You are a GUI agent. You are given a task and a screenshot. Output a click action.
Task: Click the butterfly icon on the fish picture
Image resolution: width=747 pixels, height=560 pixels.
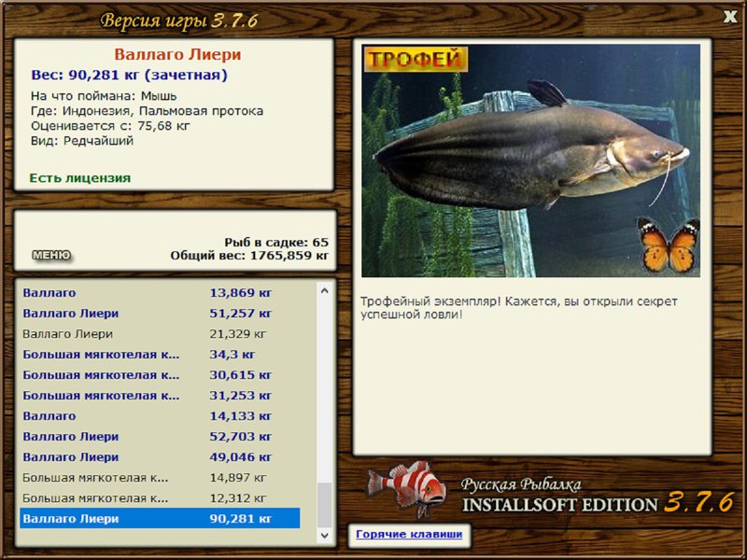point(669,245)
